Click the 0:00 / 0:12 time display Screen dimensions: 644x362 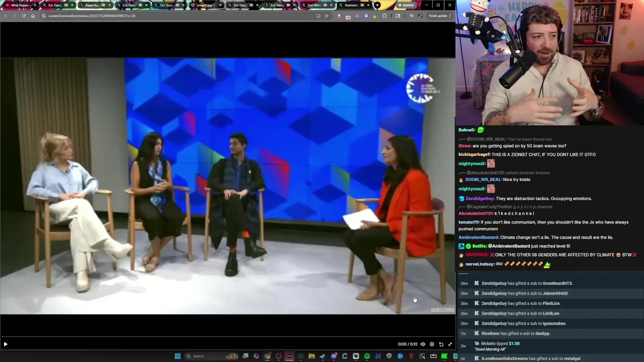[x=408, y=344]
